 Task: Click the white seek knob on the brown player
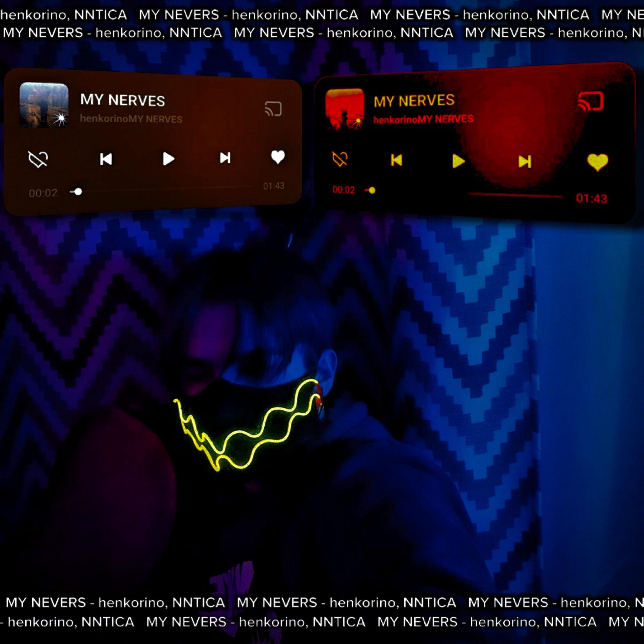78,192
